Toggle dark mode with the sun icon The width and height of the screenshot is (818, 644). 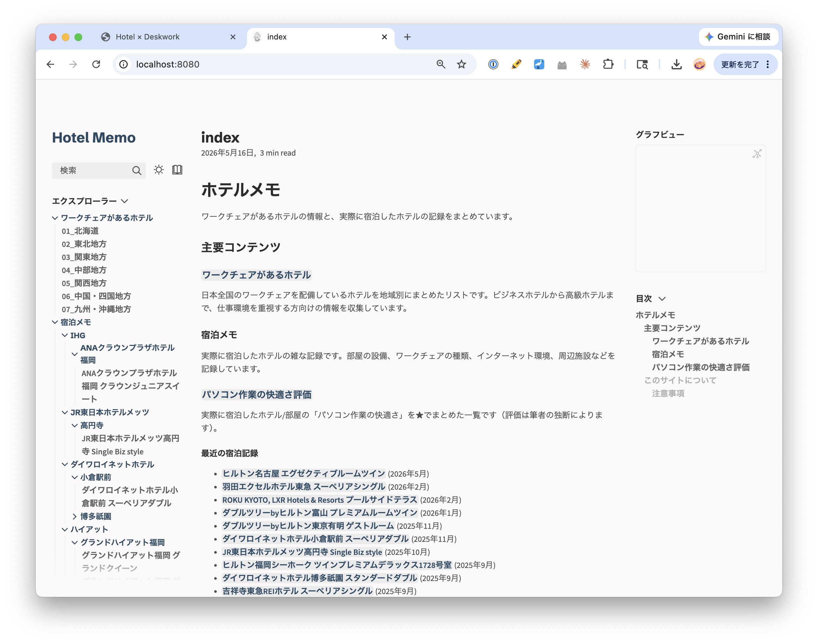click(x=159, y=170)
